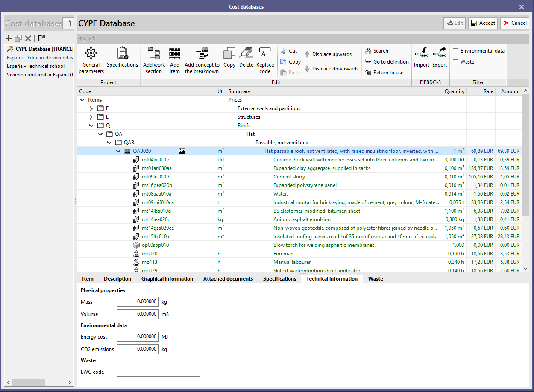
Task: Open the Description tab
Action: [x=117, y=279]
